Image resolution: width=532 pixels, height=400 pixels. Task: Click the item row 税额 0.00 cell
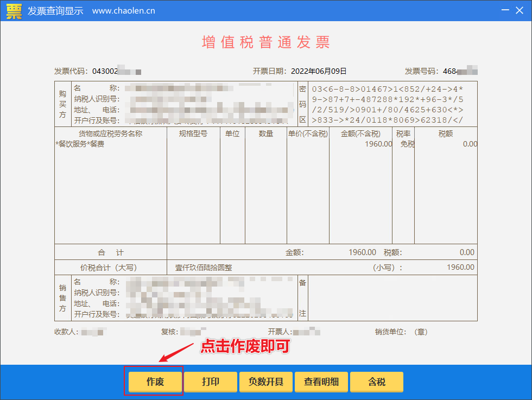pos(470,144)
